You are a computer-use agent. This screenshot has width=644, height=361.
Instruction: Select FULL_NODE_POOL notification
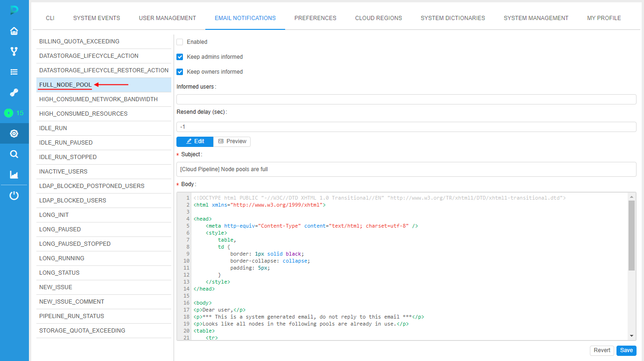click(x=104, y=85)
